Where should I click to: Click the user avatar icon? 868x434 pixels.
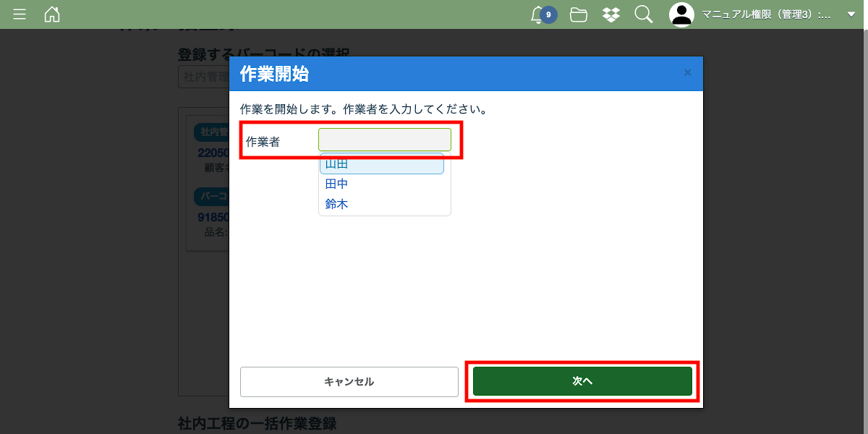coord(681,14)
